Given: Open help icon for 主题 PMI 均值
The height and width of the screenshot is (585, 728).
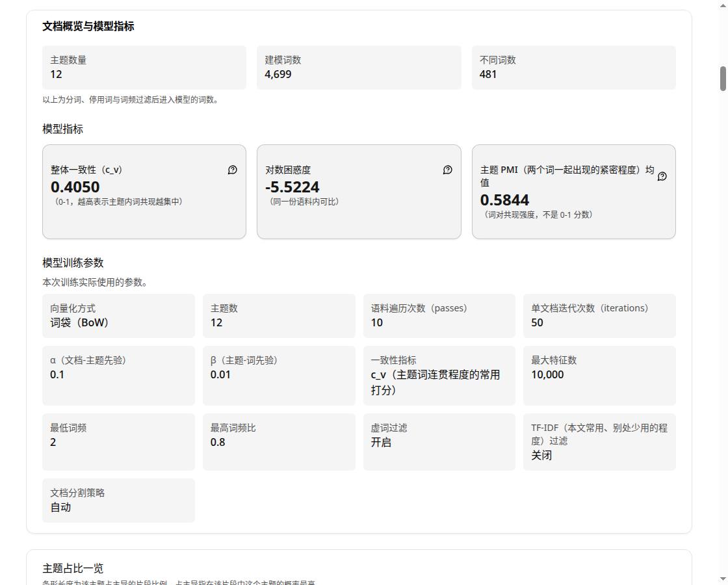Looking at the screenshot, I should (x=662, y=176).
